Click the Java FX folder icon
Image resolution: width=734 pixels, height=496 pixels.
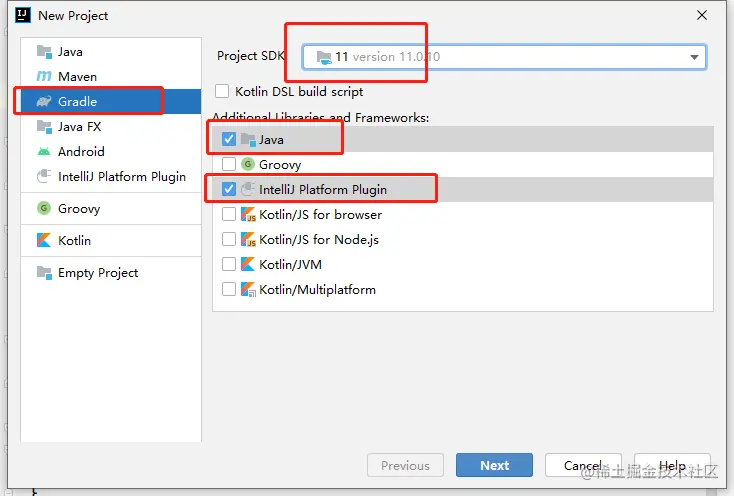coord(44,126)
